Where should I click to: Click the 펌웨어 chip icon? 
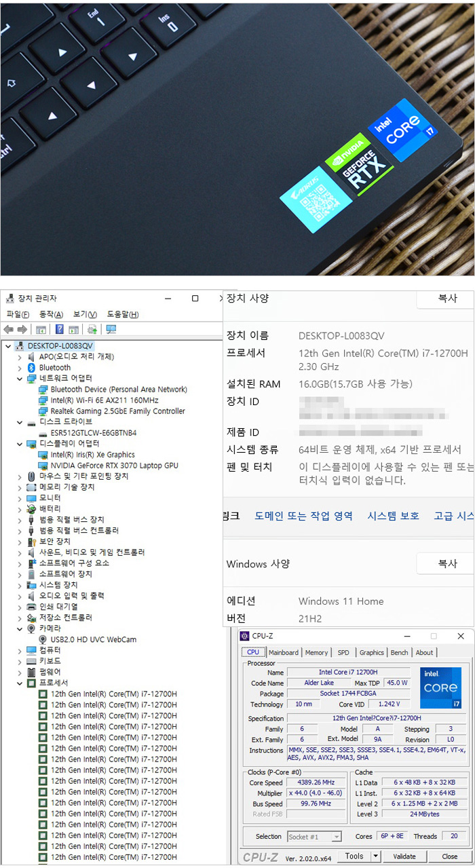[31, 671]
